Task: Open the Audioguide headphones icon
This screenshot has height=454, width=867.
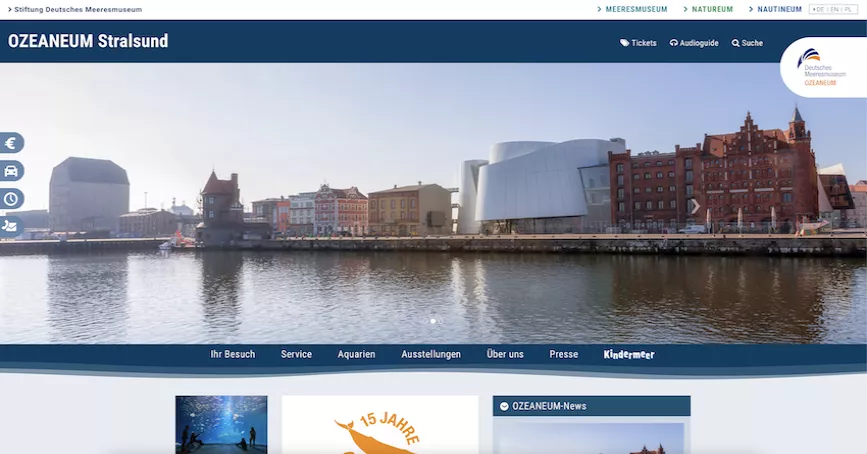Action: pyautogui.click(x=674, y=43)
